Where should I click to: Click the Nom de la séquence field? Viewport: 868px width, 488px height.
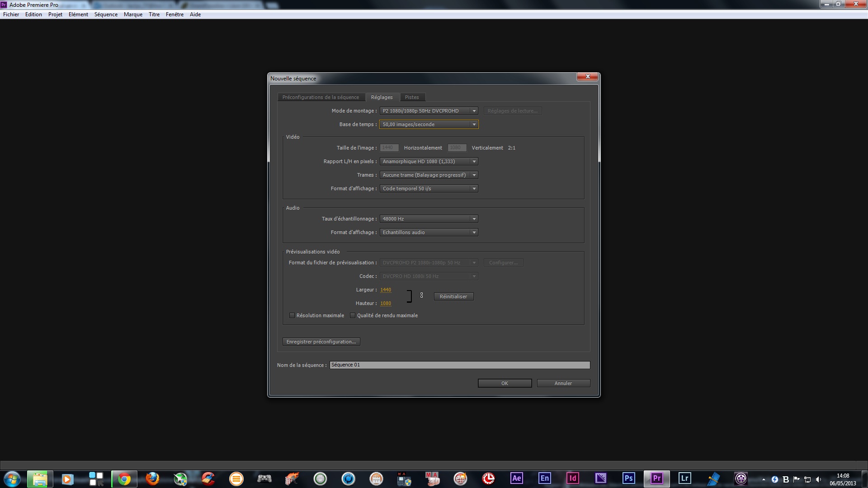coord(459,365)
